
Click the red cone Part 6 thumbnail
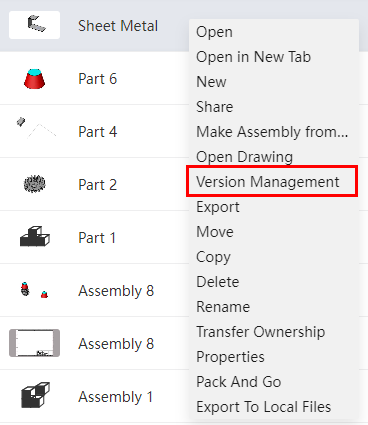(34, 79)
